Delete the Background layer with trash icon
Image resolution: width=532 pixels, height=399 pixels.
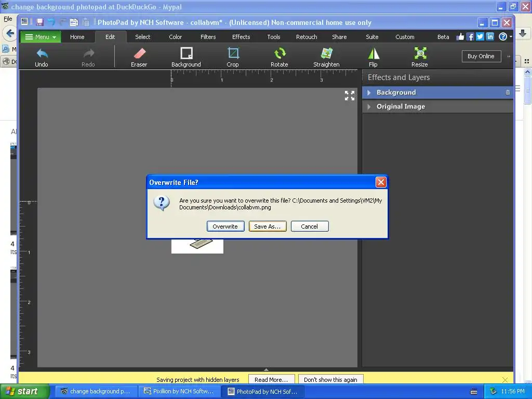508,92
